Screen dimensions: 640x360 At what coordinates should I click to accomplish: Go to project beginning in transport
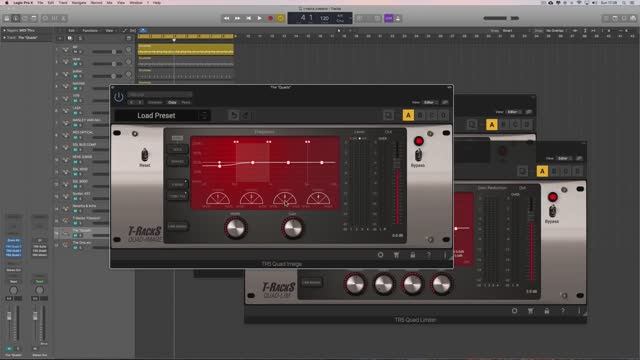(x=248, y=18)
